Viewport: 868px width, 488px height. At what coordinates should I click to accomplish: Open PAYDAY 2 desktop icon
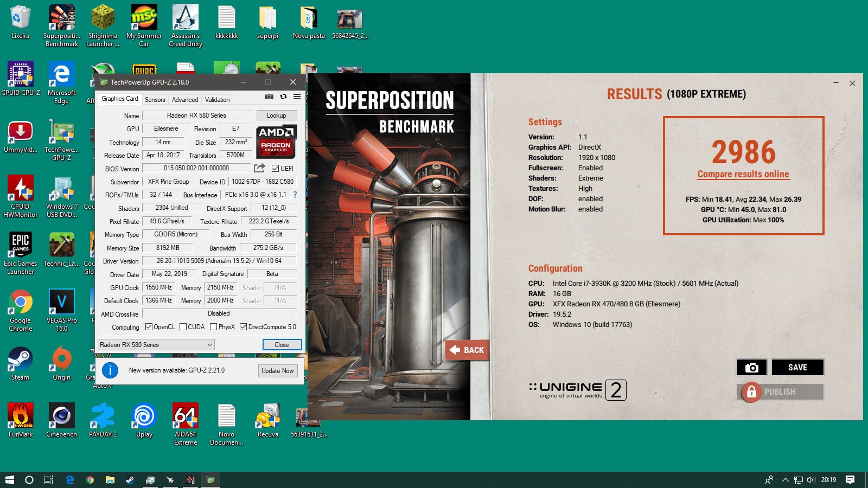tap(103, 420)
